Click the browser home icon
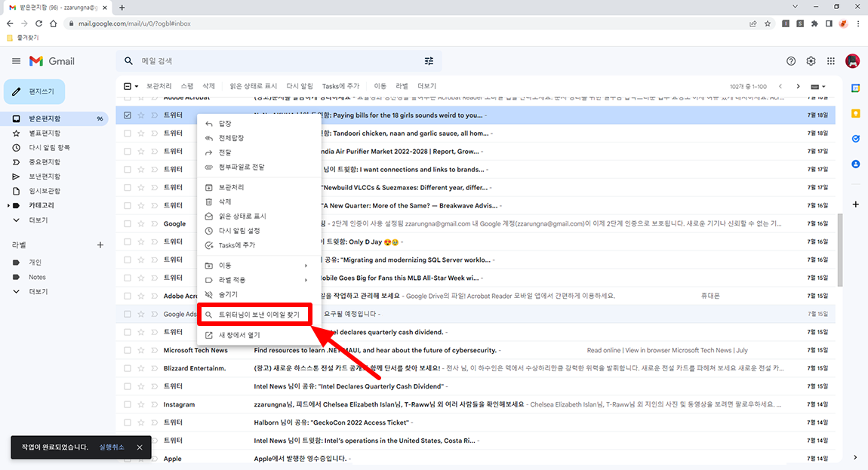868x470 pixels. pyautogui.click(x=53, y=24)
